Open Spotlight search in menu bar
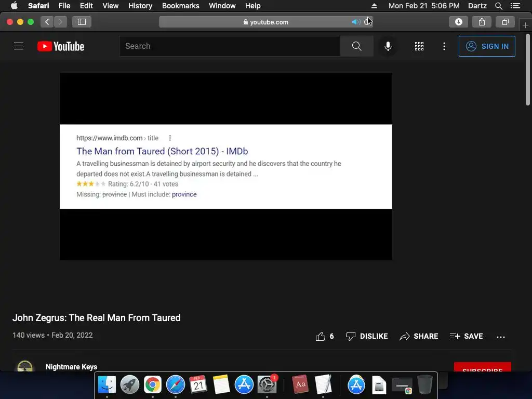Viewport: 532px width, 399px height. pyautogui.click(x=498, y=6)
